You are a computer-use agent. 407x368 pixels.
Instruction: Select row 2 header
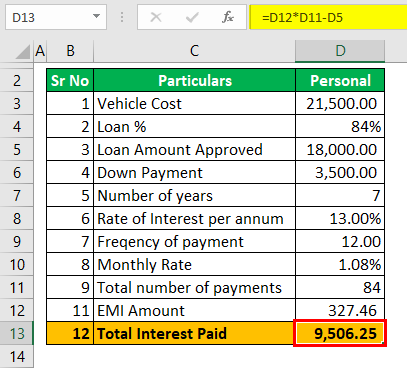coord(17,81)
